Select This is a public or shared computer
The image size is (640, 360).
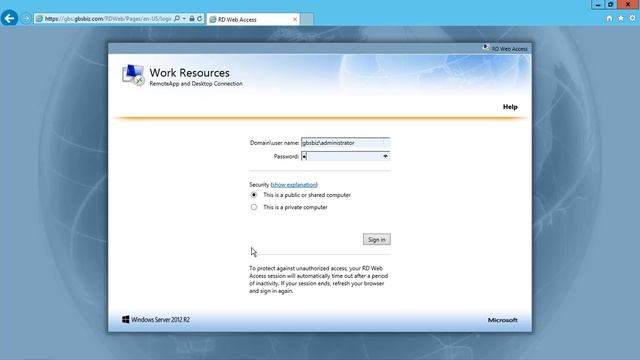click(254, 195)
